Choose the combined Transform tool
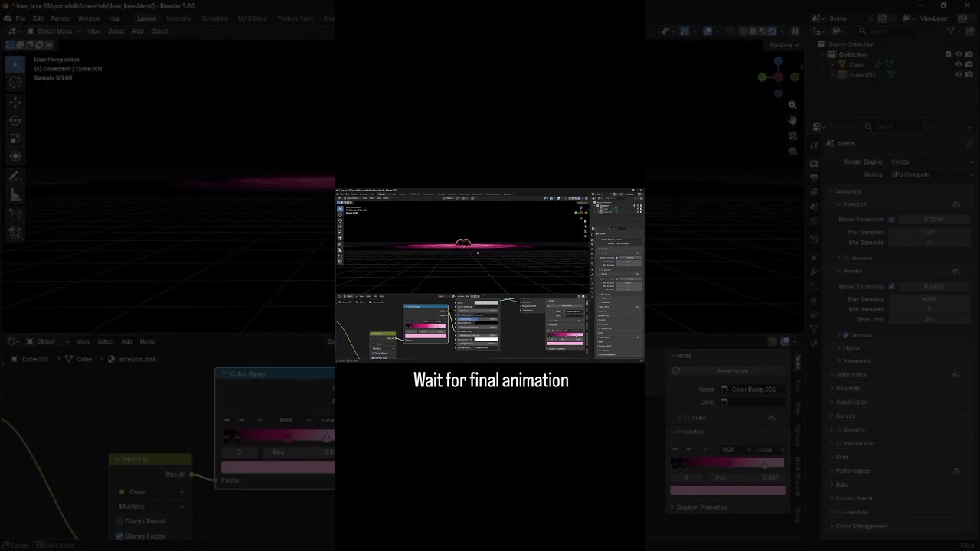Image resolution: width=980 pixels, height=551 pixels. (x=15, y=157)
